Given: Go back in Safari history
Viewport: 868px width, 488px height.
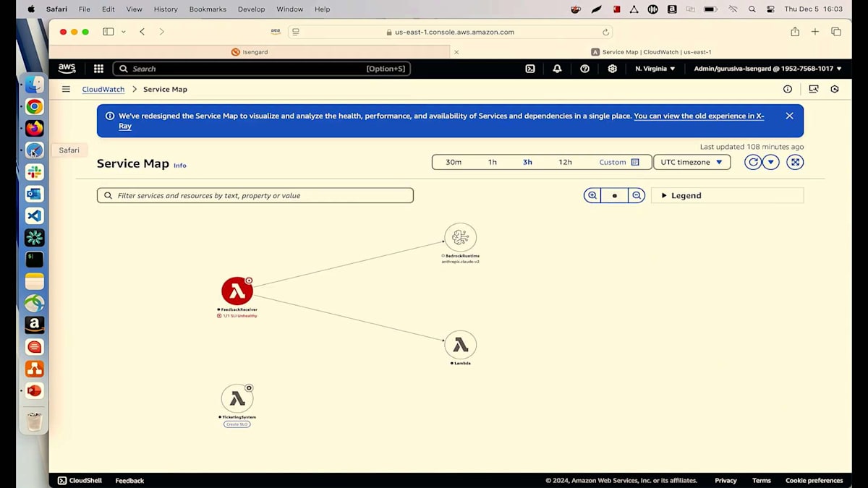Looking at the screenshot, I should (x=142, y=32).
